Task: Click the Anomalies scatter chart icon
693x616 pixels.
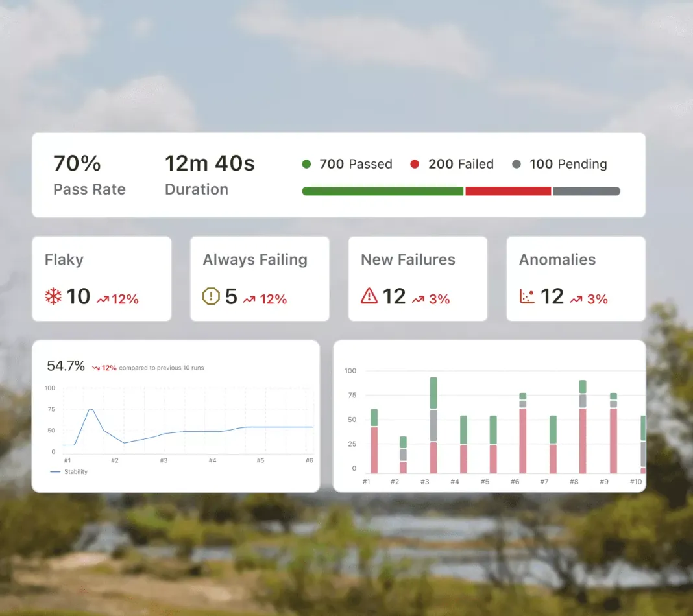Action: click(x=527, y=296)
